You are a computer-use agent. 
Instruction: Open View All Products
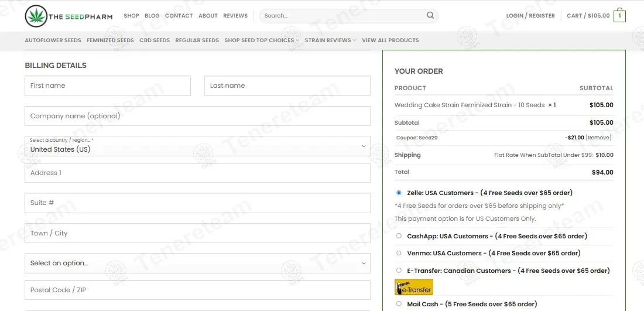tap(390, 40)
